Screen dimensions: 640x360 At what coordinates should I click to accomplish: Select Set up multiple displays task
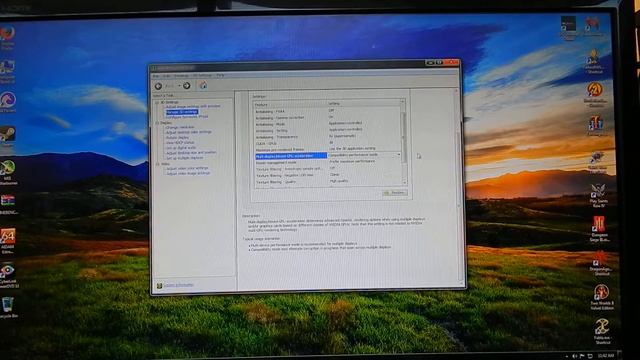click(x=184, y=158)
